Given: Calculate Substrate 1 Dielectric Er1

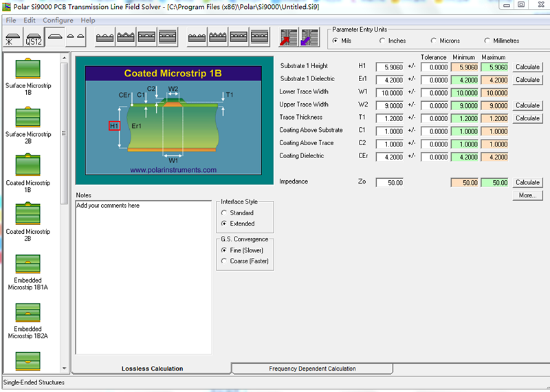Looking at the screenshot, I should tap(527, 80).
